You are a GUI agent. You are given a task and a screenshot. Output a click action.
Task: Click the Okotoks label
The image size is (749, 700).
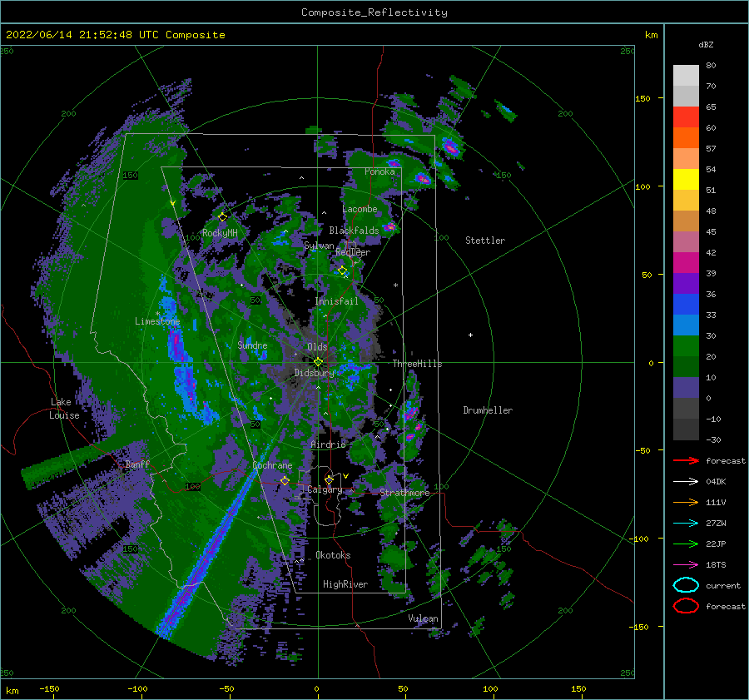click(x=334, y=554)
